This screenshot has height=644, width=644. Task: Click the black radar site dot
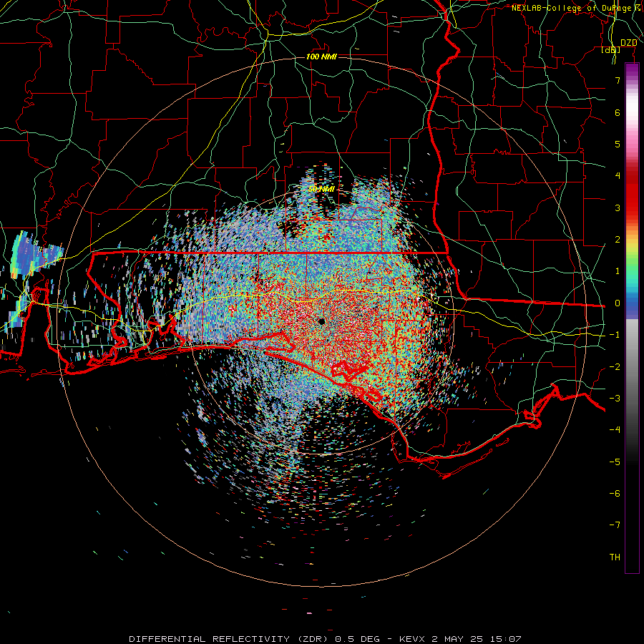(x=321, y=321)
